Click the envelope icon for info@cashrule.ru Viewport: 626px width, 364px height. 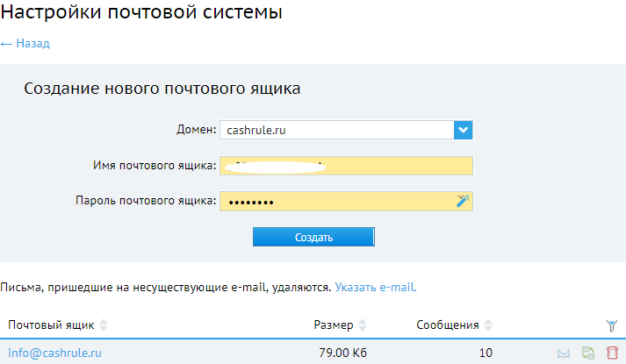[564, 353]
